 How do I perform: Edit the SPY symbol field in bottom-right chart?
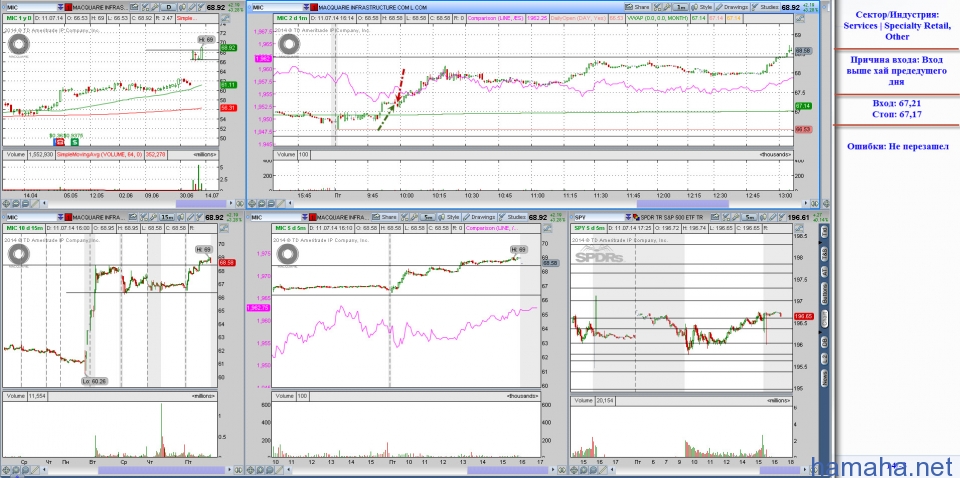(x=598, y=217)
